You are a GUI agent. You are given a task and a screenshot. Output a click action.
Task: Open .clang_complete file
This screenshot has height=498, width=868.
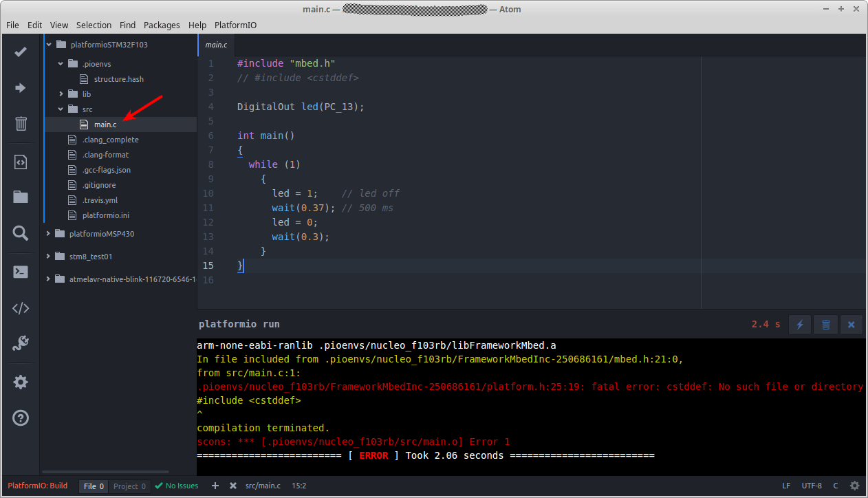pyautogui.click(x=110, y=140)
